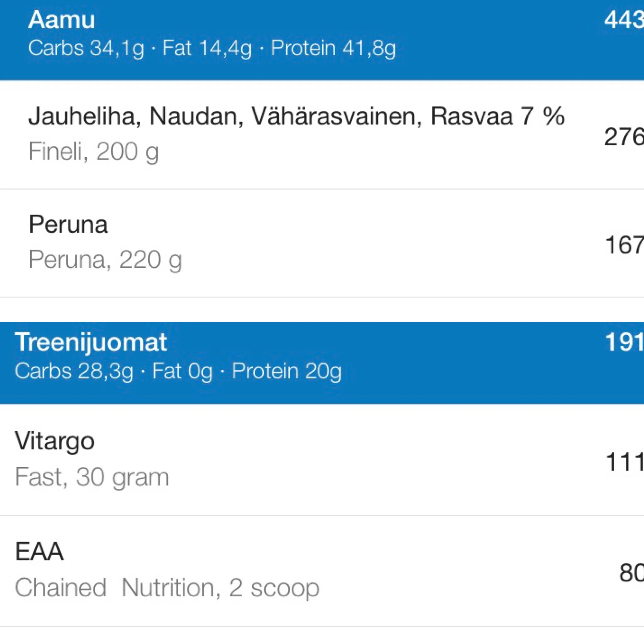This screenshot has height=644, width=644.
Task: Tap the Peruna, 220 g serving text
Action: click(x=105, y=260)
